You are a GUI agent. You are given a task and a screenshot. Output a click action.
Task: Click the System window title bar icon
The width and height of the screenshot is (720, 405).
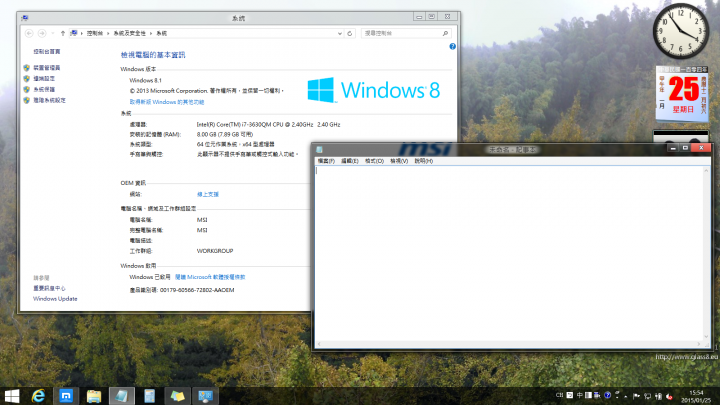click(x=25, y=18)
